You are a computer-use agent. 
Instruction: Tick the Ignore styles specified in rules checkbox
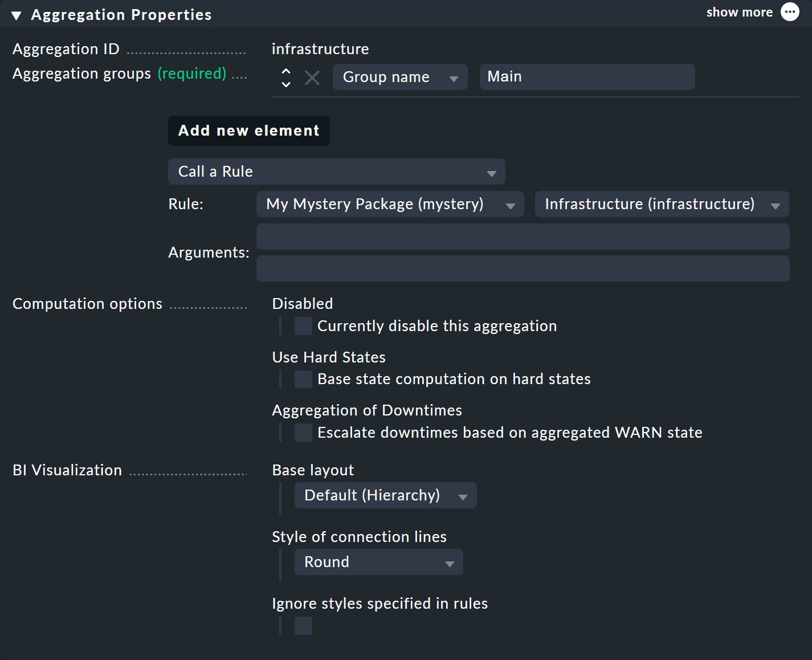point(303,626)
